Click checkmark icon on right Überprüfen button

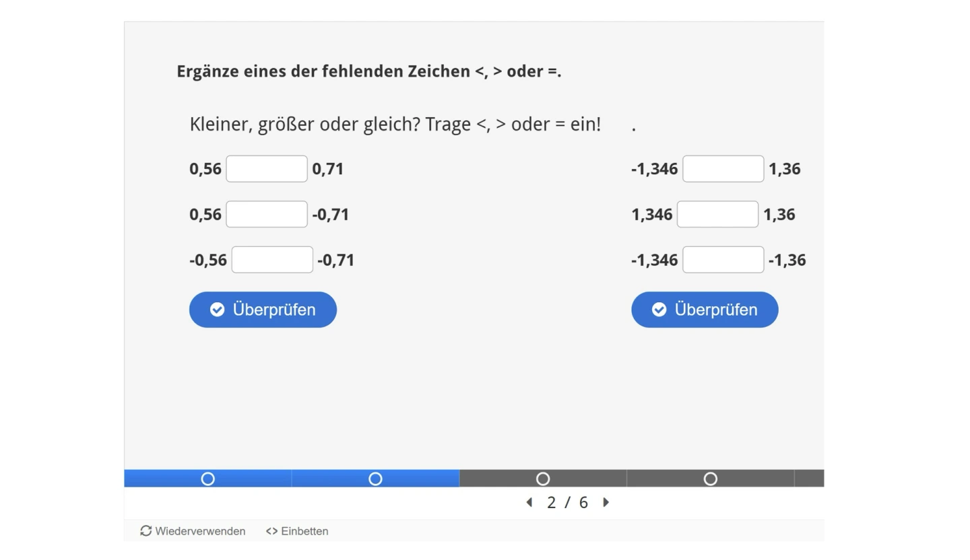coord(659,310)
